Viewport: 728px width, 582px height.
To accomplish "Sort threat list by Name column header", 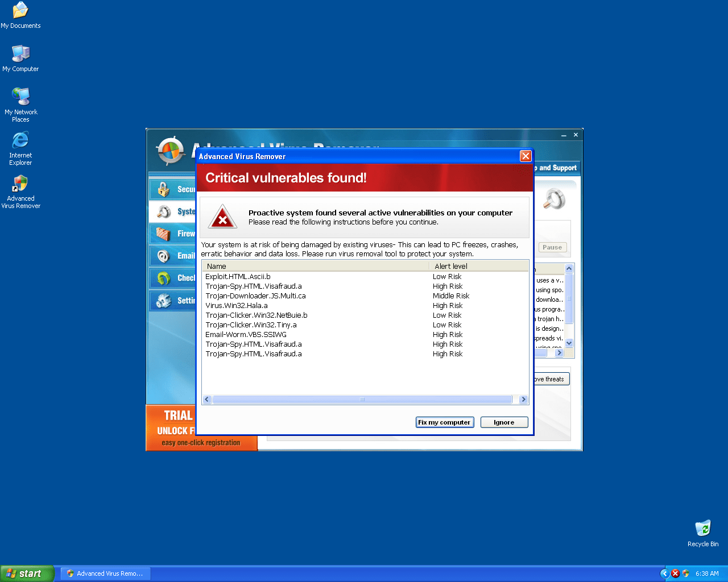I will 315,266.
